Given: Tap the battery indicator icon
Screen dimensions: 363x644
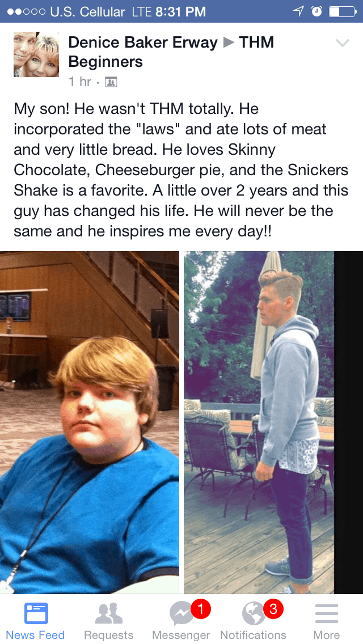Looking at the screenshot, I should (343, 11).
